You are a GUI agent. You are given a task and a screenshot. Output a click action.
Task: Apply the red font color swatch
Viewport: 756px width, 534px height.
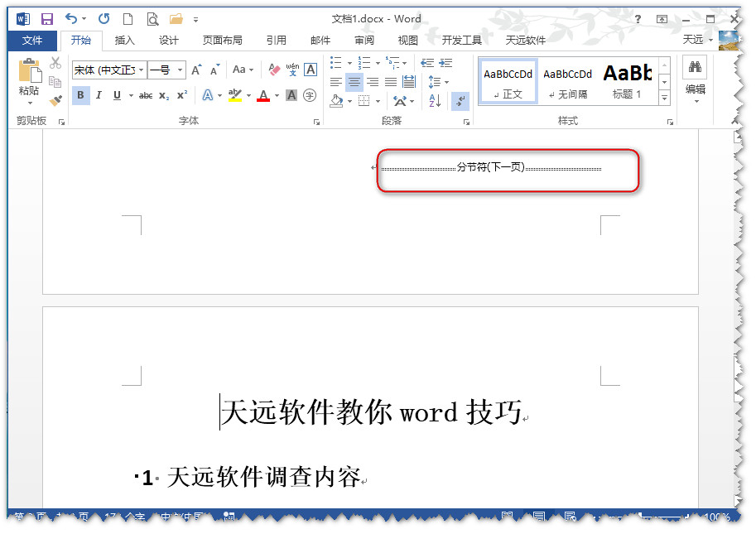tap(263, 96)
